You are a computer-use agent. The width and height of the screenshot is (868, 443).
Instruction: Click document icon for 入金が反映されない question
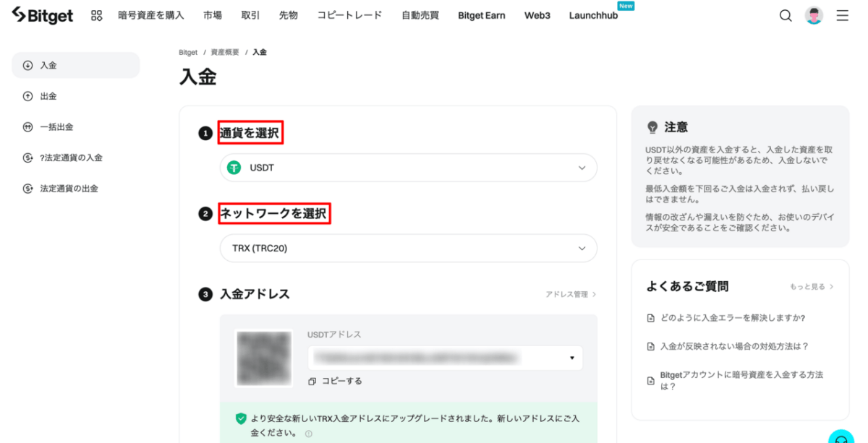pyautogui.click(x=650, y=347)
